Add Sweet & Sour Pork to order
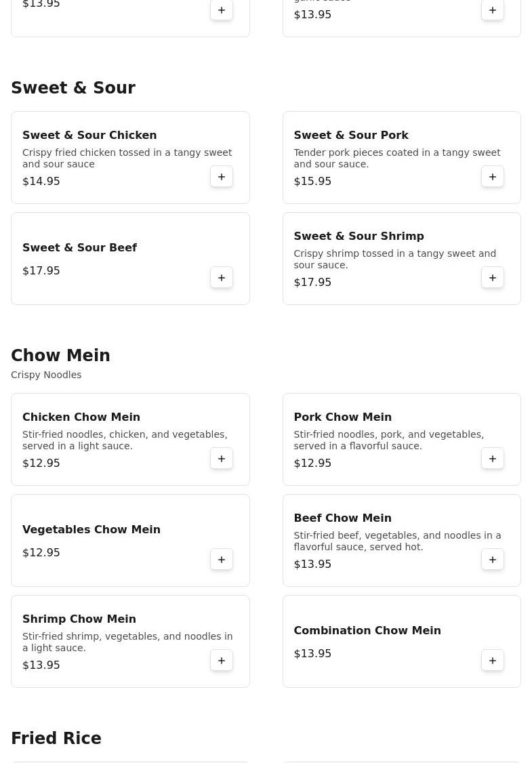Image resolution: width=532 pixels, height=763 pixels. tap(493, 177)
